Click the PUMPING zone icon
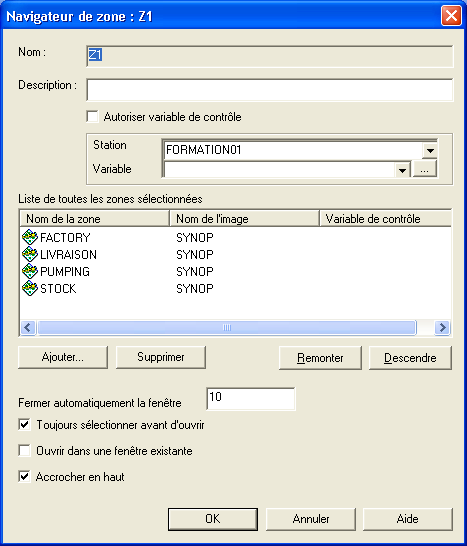467x546 pixels. click(30, 271)
